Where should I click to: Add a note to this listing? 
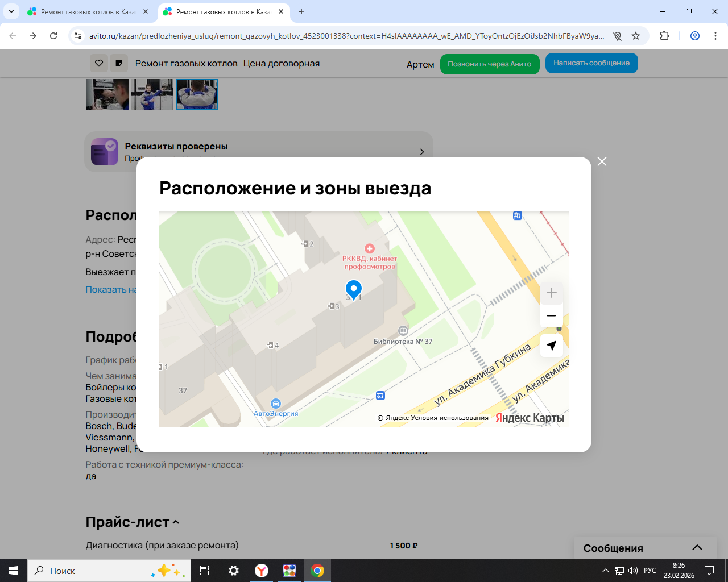118,63
